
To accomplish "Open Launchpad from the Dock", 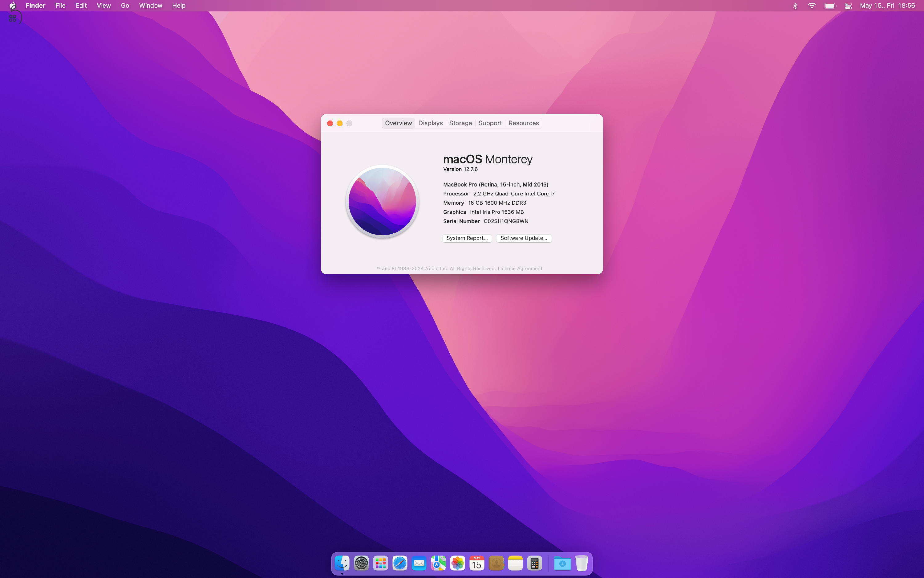I will click(380, 563).
